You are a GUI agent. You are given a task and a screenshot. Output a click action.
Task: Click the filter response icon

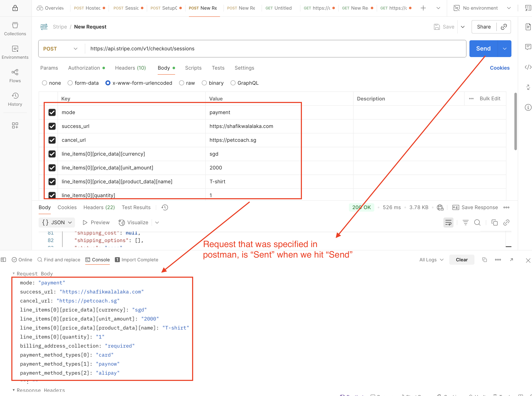click(465, 223)
